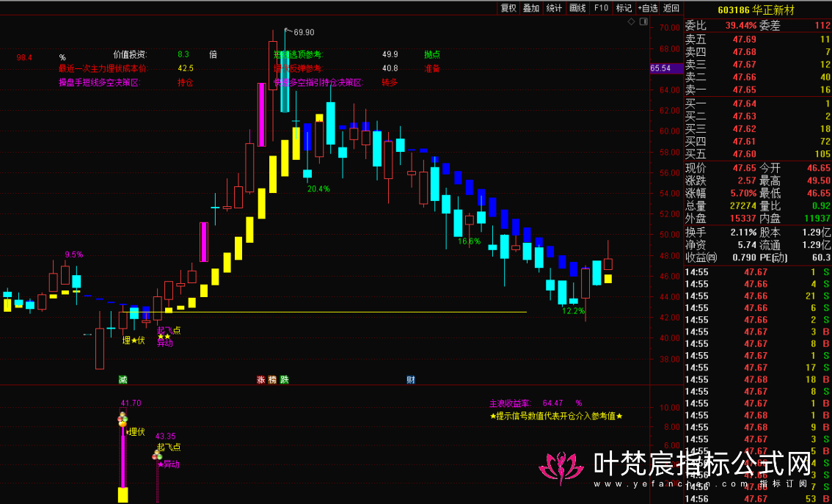Click the blue 财 finance marker

(411, 379)
